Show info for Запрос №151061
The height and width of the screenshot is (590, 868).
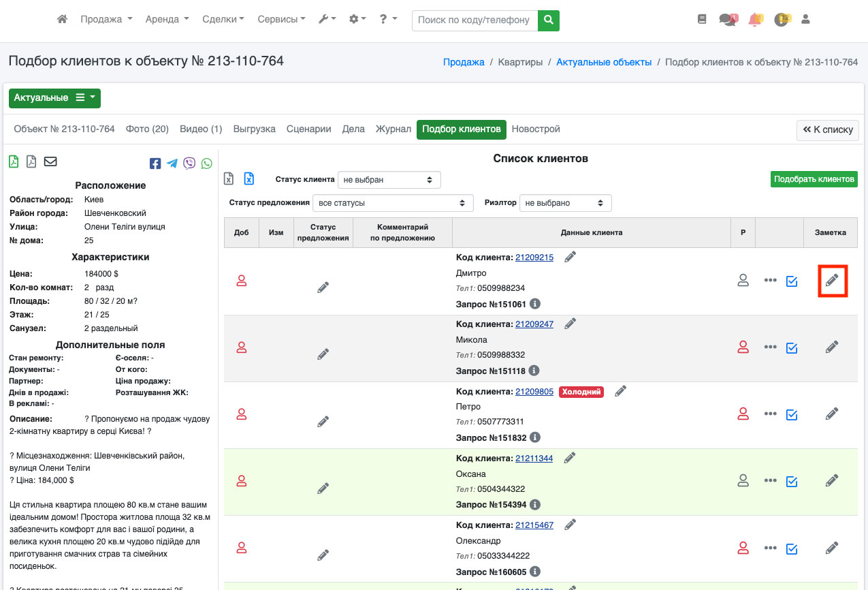coord(535,304)
